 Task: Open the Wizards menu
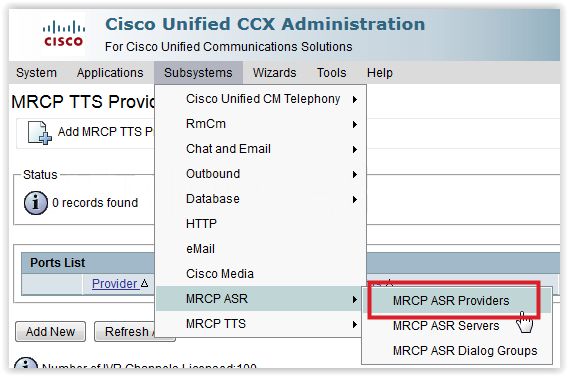275,73
